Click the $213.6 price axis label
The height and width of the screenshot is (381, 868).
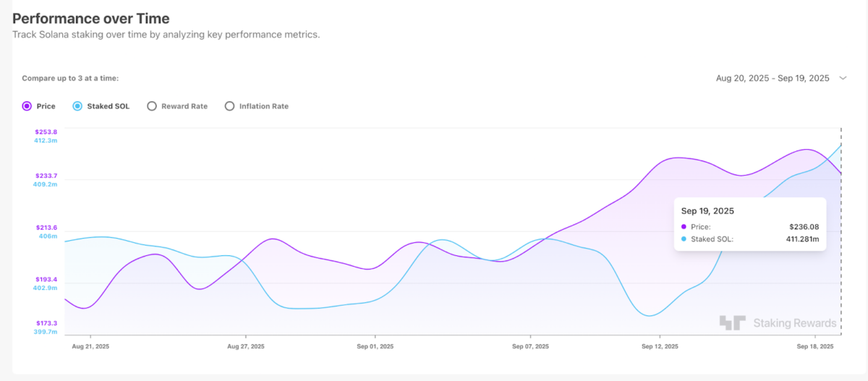click(46, 228)
